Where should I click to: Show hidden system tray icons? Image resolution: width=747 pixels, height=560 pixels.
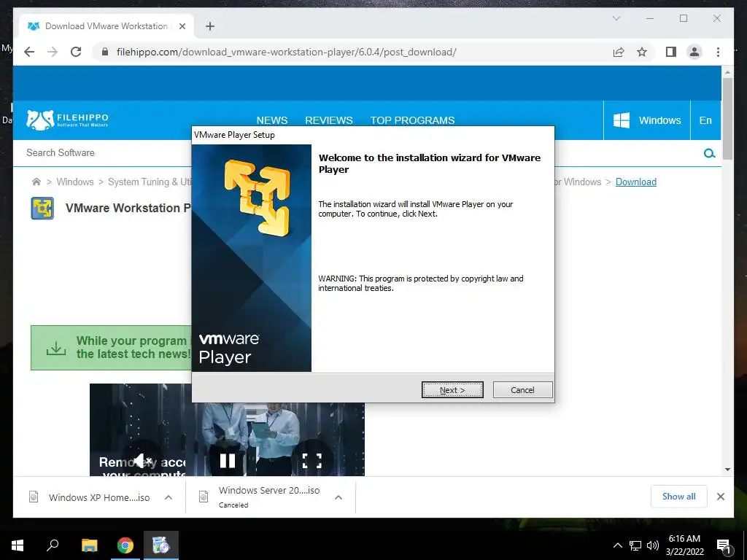pyautogui.click(x=617, y=545)
